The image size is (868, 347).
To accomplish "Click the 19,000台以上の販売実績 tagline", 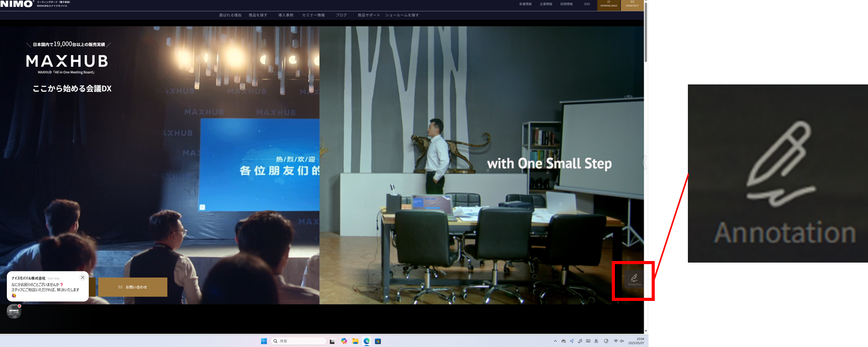I will [x=69, y=45].
